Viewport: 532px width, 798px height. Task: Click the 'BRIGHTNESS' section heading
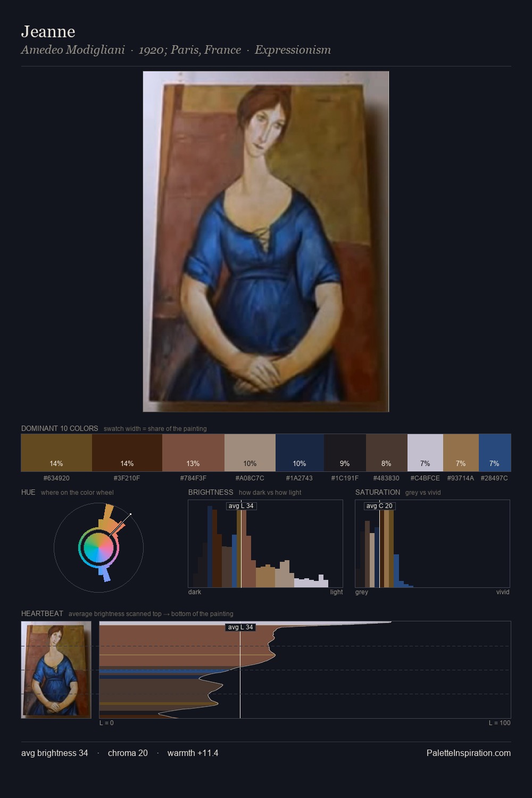(211, 492)
